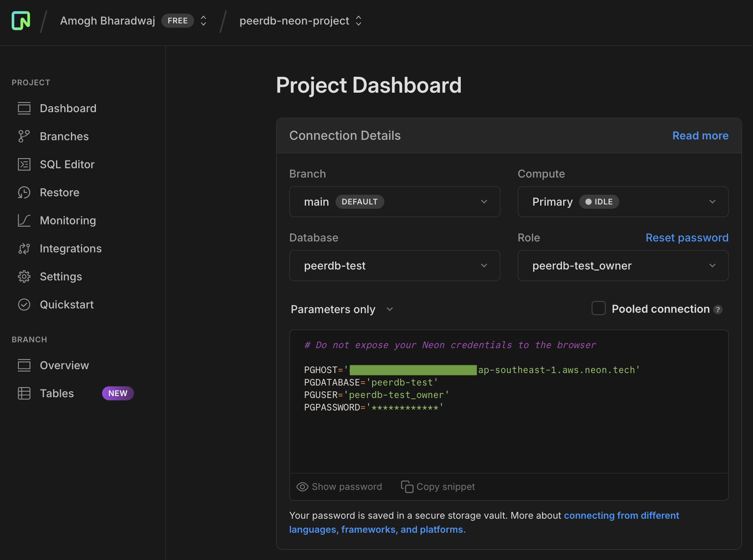This screenshot has height=560, width=753.
Task: Open the Dashboard sidebar item
Action: tap(68, 108)
